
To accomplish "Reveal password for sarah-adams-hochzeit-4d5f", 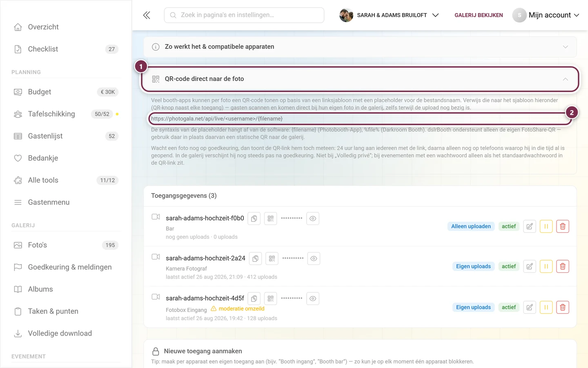I will coord(313,298).
